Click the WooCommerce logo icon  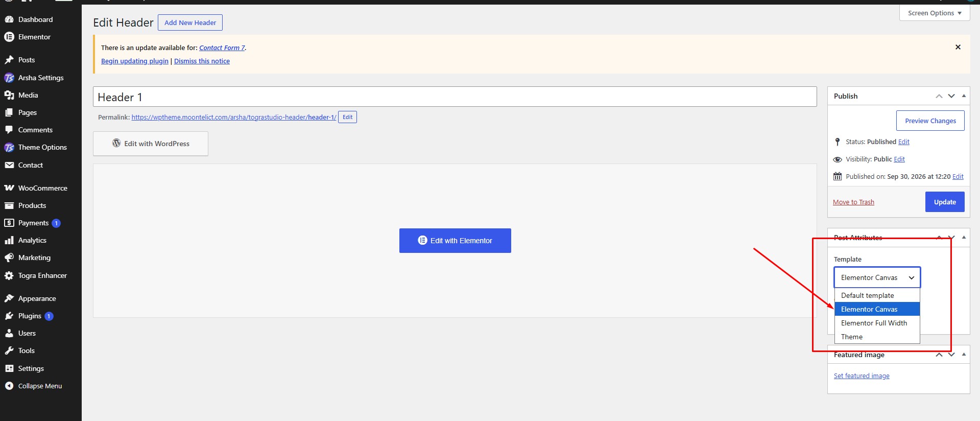point(9,188)
